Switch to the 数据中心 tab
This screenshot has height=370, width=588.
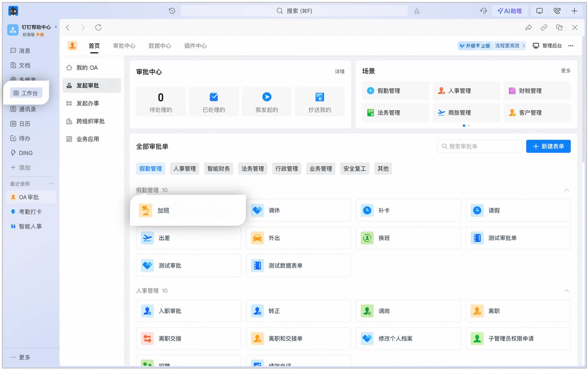pos(160,46)
